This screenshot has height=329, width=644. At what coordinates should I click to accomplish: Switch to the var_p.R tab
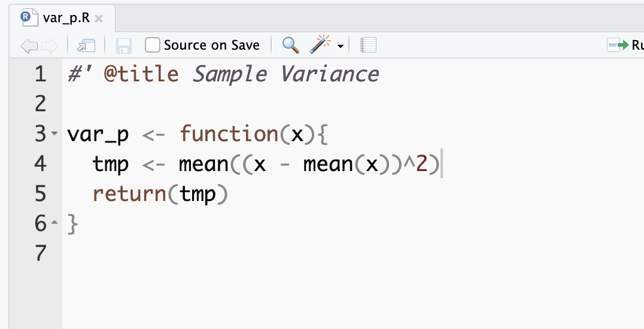click(66, 18)
